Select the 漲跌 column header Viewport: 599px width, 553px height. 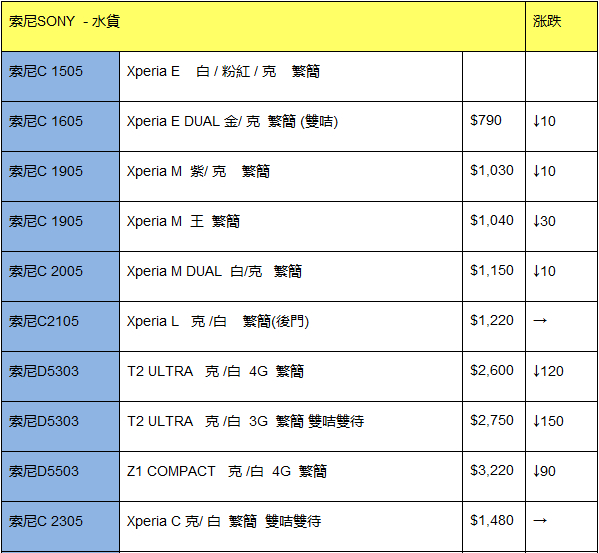(x=561, y=26)
